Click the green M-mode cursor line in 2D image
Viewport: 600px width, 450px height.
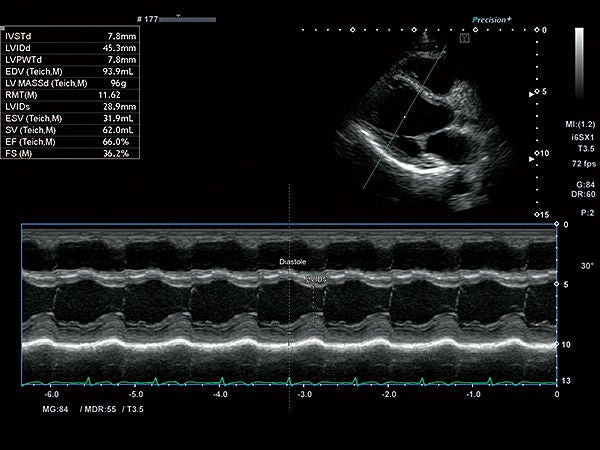click(x=404, y=117)
